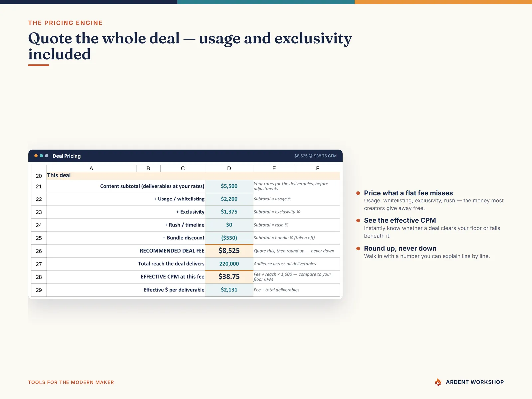This screenshot has height=399, width=532.
Task: Click the 'This deal' section cell
Action: coord(193,176)
